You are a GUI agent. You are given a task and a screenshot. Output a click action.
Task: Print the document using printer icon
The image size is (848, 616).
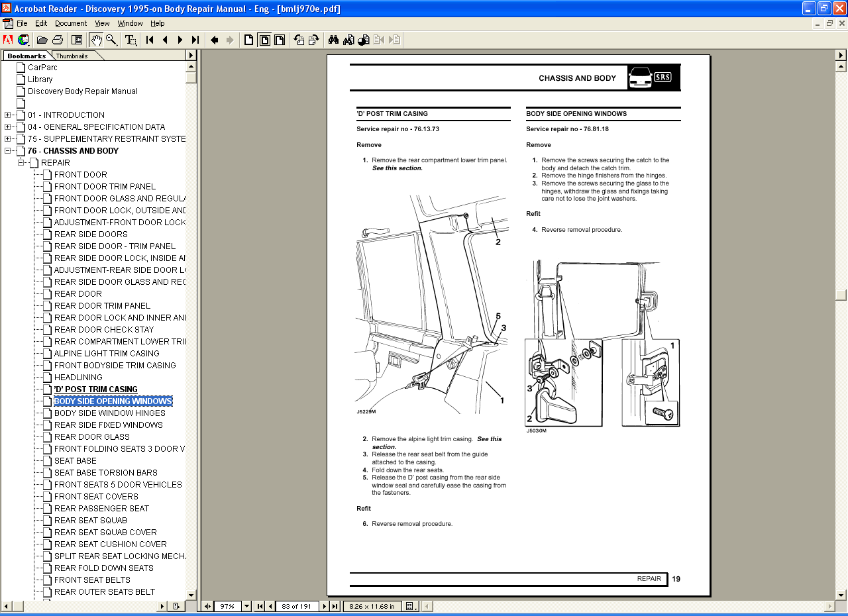pyautogui.click(x=58, y=40)
